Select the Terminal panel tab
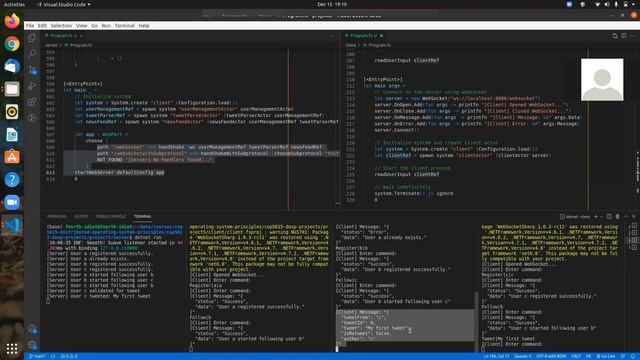The height and width of the screenshot is (360, 640). coord(142,217)
